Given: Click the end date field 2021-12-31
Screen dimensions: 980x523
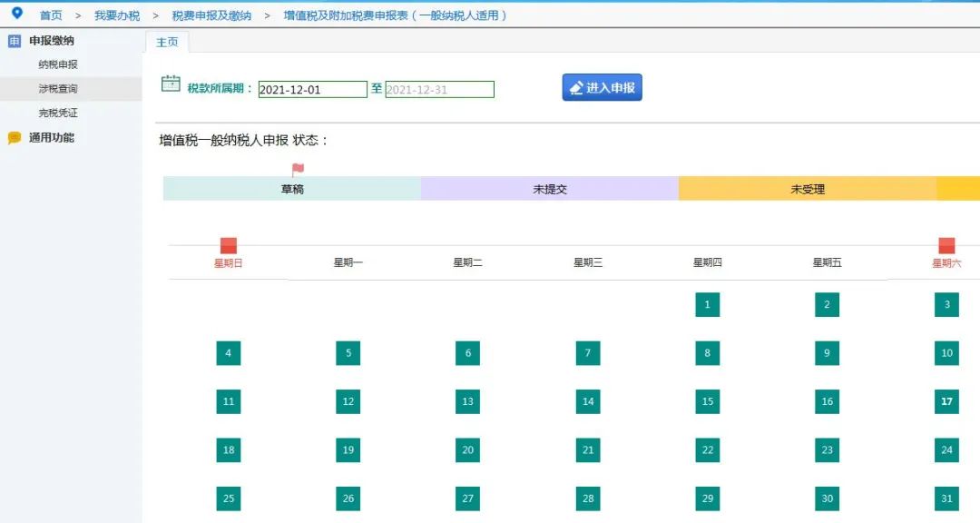Looking at the screenshot, I should [439, 90].
